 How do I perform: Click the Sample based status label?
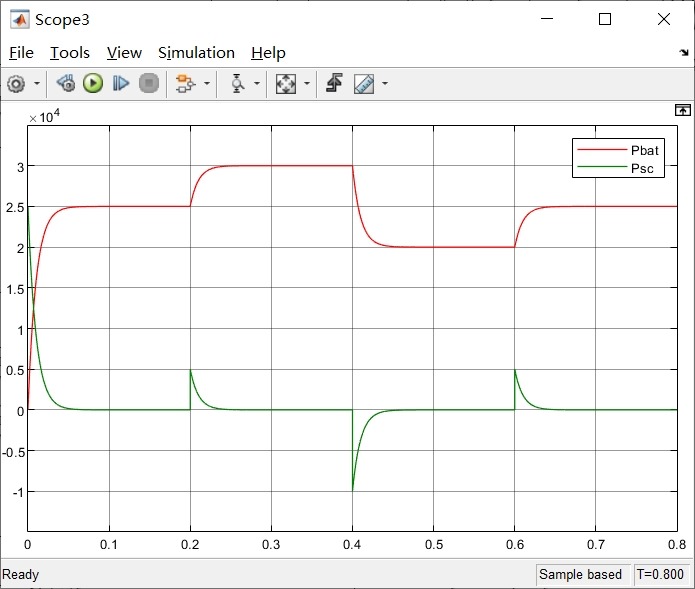[x=580, y=574]
